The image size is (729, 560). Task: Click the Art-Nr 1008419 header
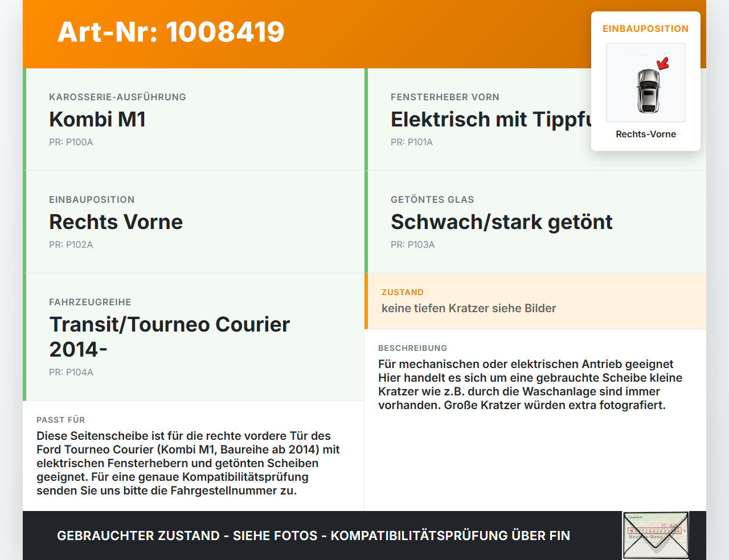(x=170, y=32)
